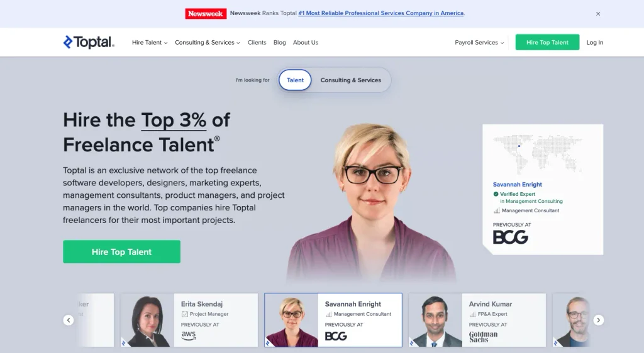This screenshot has height=353, width=644.
Task: Click Savannah Enright's large hero portrait
Action: tap(372, 203)
